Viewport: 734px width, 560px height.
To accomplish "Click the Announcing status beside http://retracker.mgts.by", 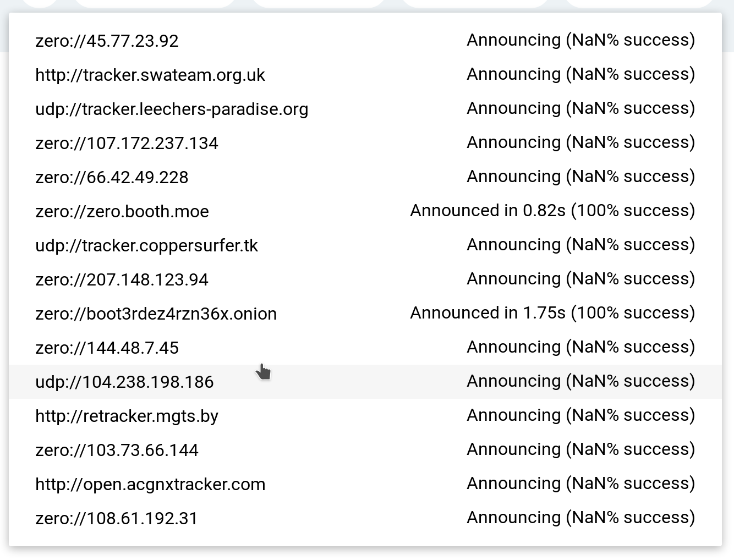I will click(x=580, y=415).
